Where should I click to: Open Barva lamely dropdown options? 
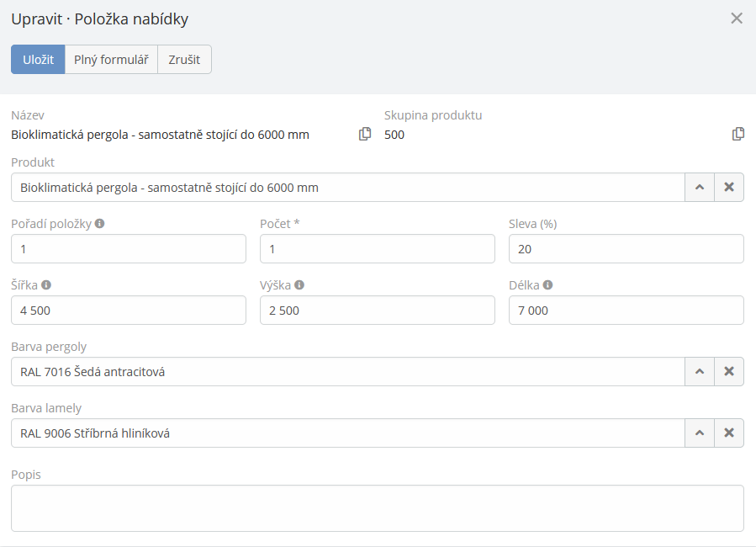(x=700, y=433)
